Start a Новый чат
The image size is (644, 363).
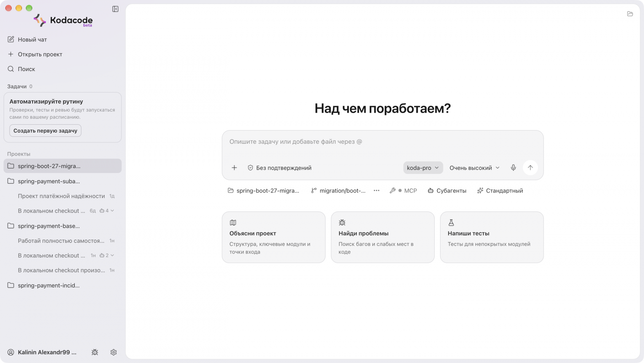click(27, 40)
